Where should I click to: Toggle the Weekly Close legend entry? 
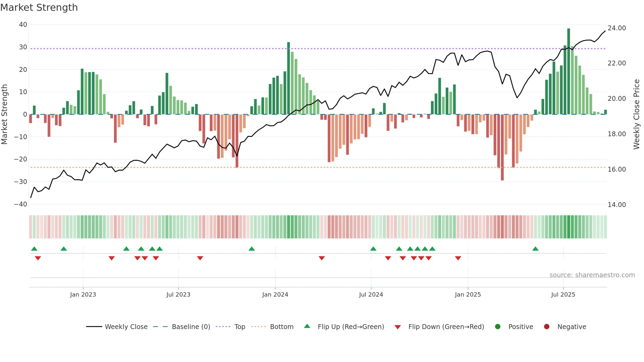(x=117, y=327)
